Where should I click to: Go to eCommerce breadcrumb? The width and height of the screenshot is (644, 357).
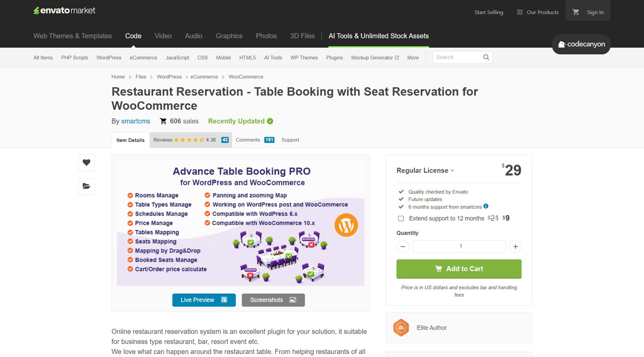pos(204,77)
